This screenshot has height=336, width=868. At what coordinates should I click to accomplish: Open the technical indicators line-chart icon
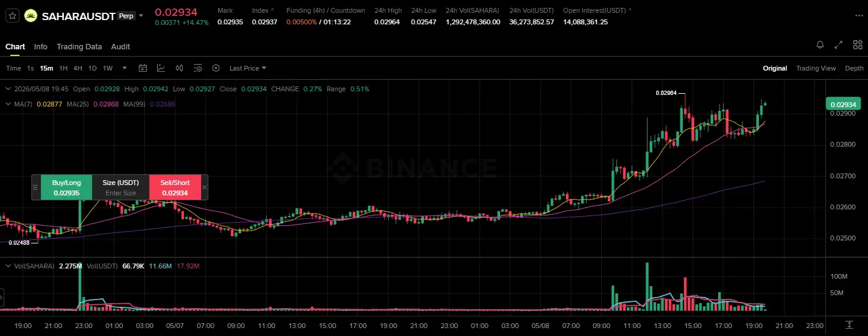click(x=161, y=68)
